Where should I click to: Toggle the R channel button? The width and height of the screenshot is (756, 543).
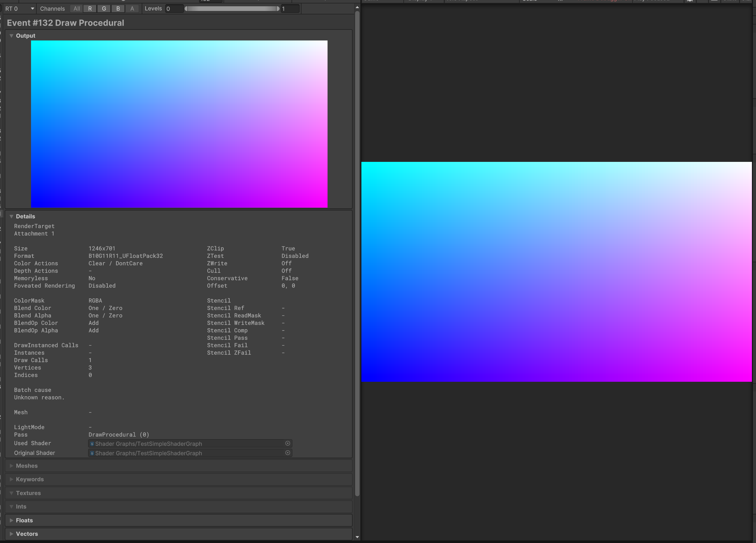(90, 9)
